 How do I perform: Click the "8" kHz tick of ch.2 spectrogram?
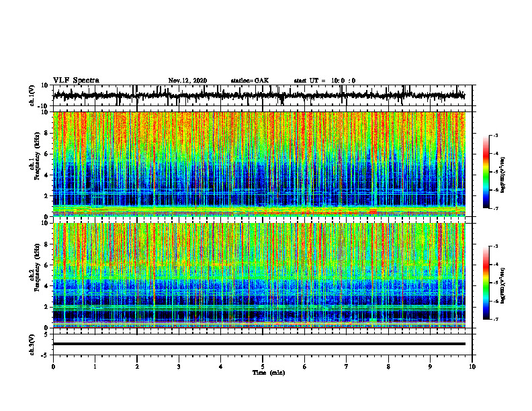click(46, 244)
